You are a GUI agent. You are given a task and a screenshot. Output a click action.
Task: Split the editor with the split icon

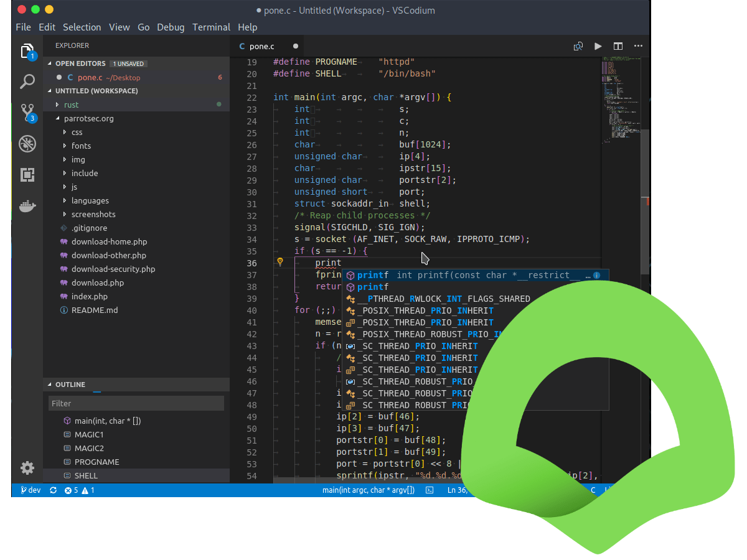point(618,46)
